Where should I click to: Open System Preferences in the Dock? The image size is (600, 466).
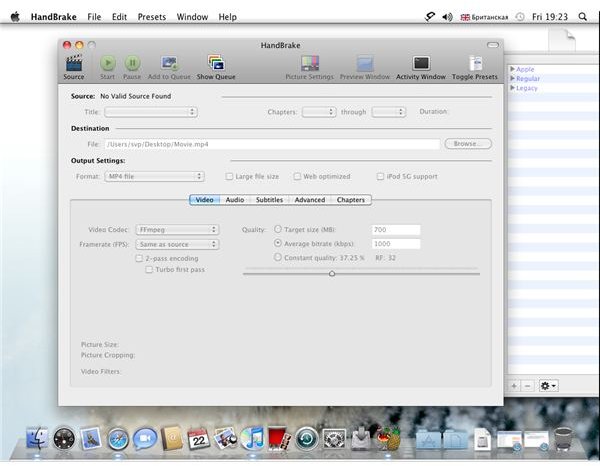tap(334, 439)
